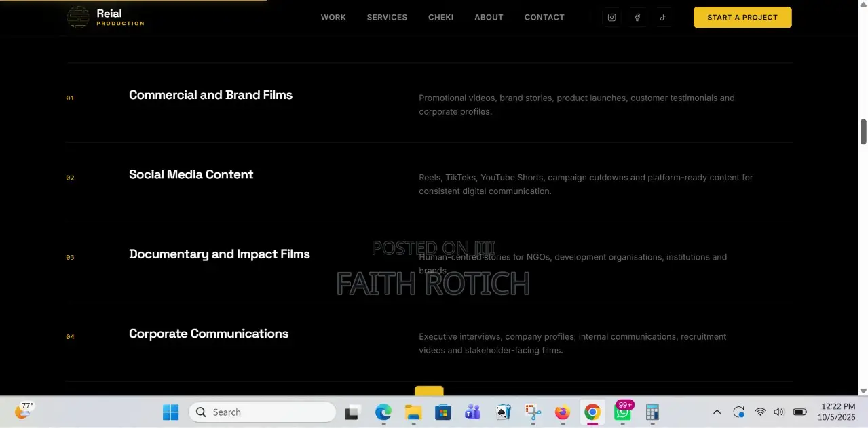Screen dimensions: 868x428
Task: Open Calculator from the taskbar
Action: click(652, 412)
